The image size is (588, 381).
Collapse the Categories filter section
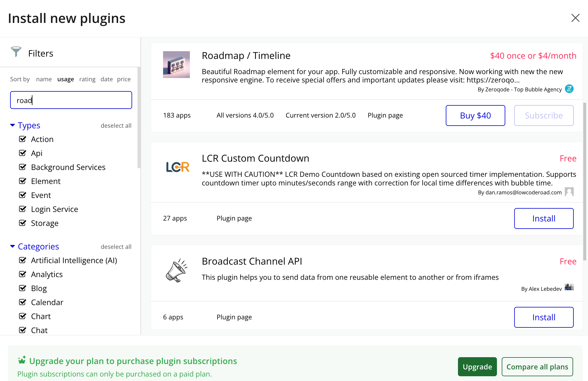(x=35, y=246)
